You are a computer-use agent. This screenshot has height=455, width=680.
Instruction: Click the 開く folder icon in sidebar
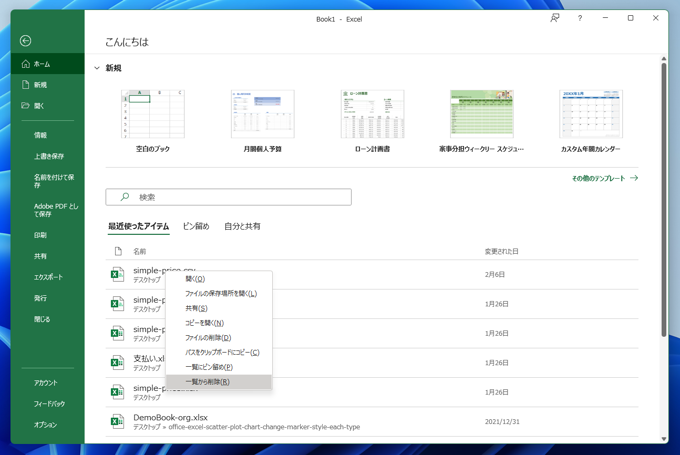(x=26, y=105)
